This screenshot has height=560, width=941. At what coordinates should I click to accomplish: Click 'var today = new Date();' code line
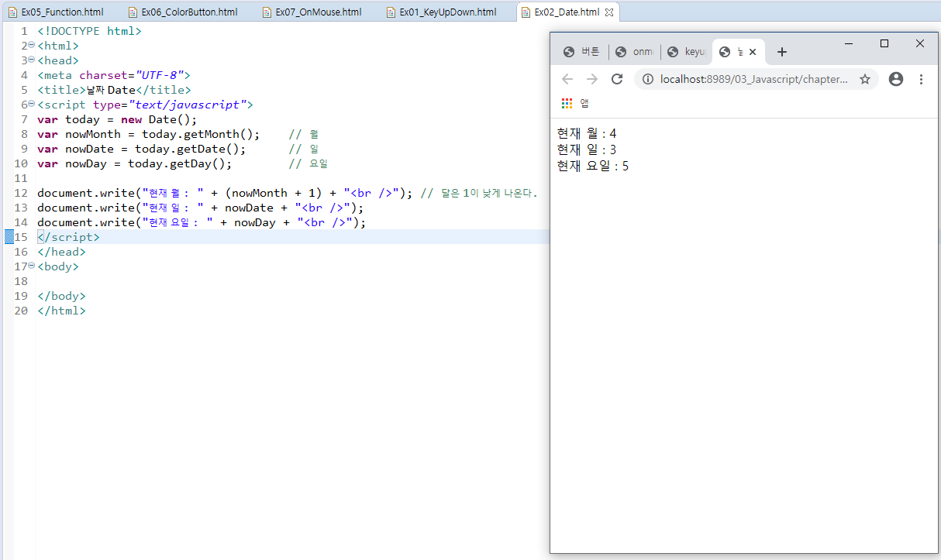click(x=117, y=119)
